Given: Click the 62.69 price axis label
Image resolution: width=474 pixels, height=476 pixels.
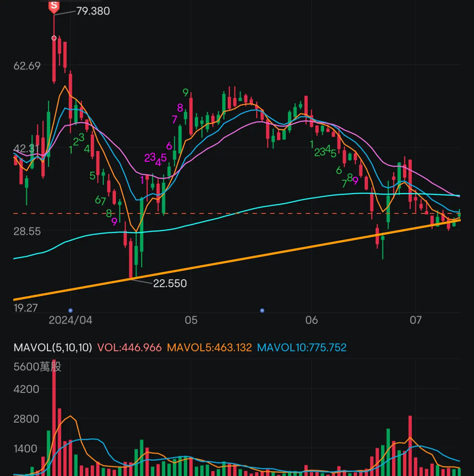Looking at the screenshot, I should [x=27, y=66].
